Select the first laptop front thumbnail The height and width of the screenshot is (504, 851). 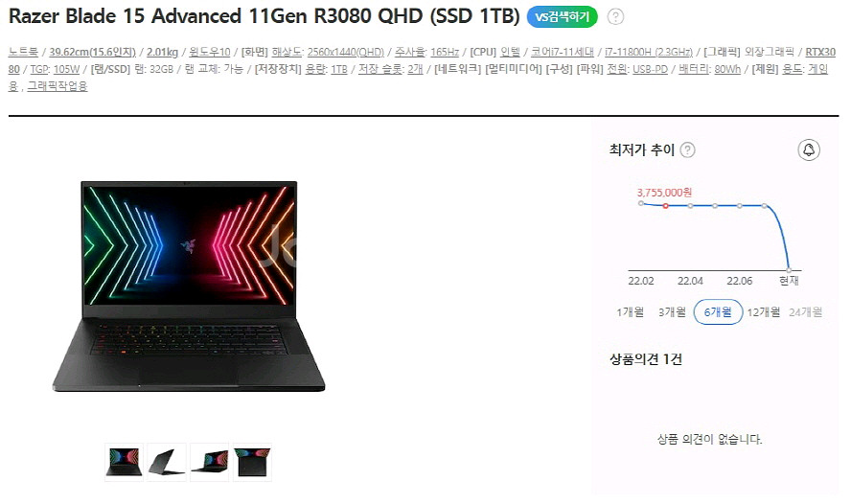(124, 462)
